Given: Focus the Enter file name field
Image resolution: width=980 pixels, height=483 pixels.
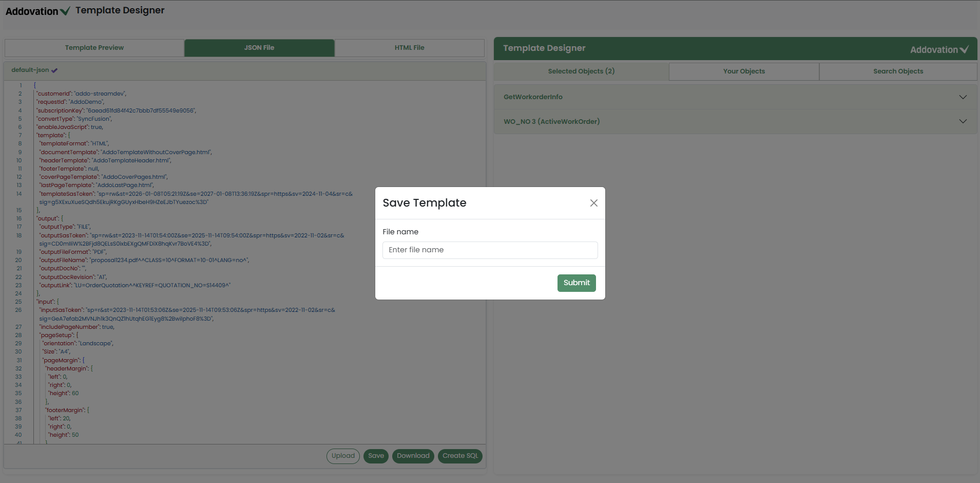Looking at the screenshot, I should (490, 250).
